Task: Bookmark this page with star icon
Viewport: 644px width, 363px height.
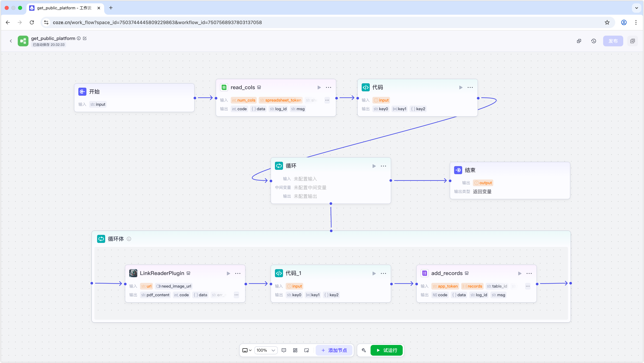Action: point(607,22)
